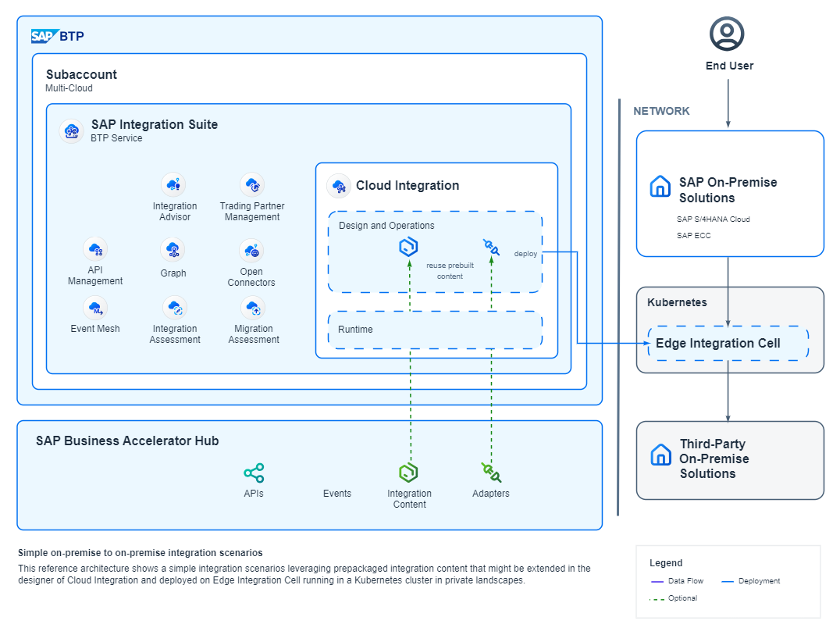Click the Integration Advisor icon
Screen dimensions: 840x635
pyautogui.click(x=173, y=185)
